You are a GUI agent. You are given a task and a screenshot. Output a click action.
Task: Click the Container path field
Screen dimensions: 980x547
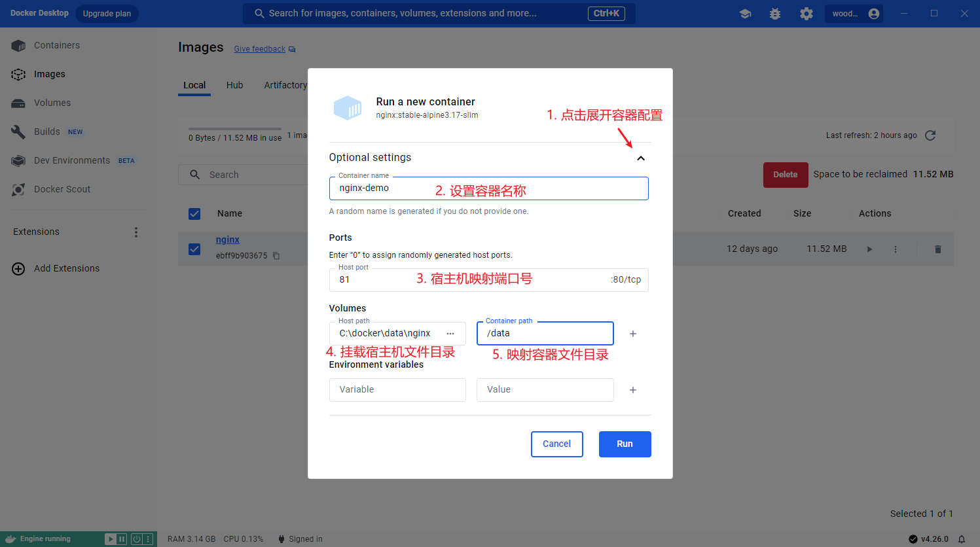pos(545,334)
